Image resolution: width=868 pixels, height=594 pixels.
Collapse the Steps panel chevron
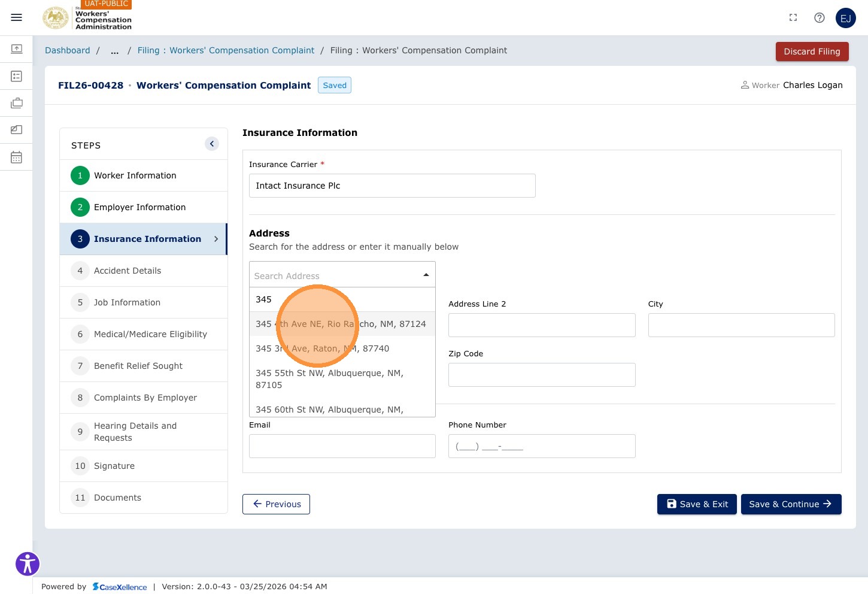point(212,144)
